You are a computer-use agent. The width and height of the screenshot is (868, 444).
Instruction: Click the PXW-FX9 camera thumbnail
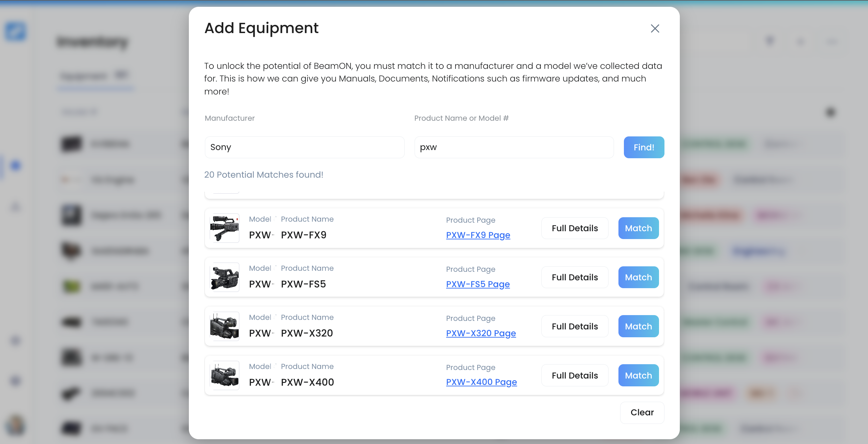pyautogui.click(x=224, y=228)
